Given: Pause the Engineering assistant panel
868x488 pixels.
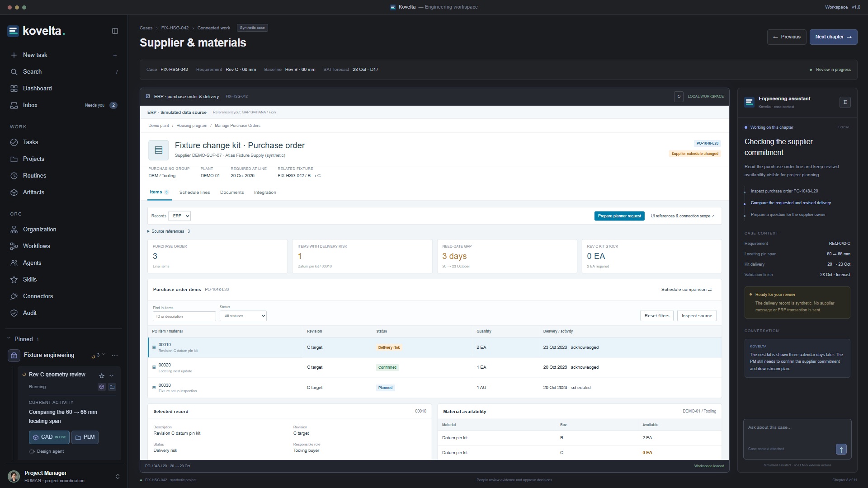Looking at the screenshot, I should coord(845,102).
